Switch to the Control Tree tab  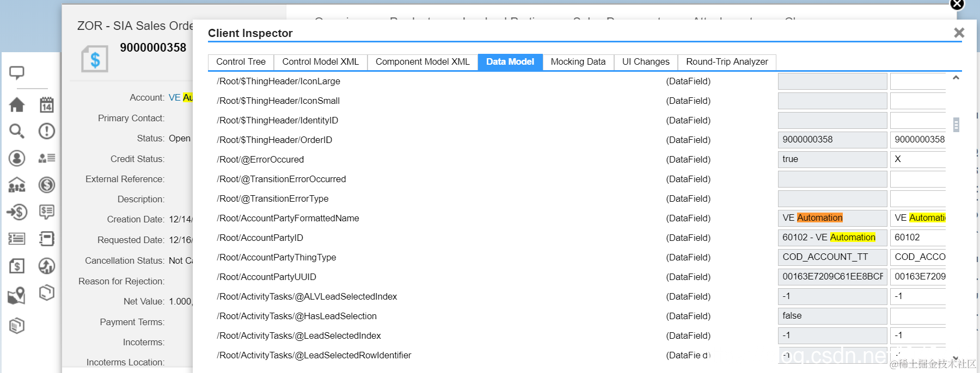[241, 62]
